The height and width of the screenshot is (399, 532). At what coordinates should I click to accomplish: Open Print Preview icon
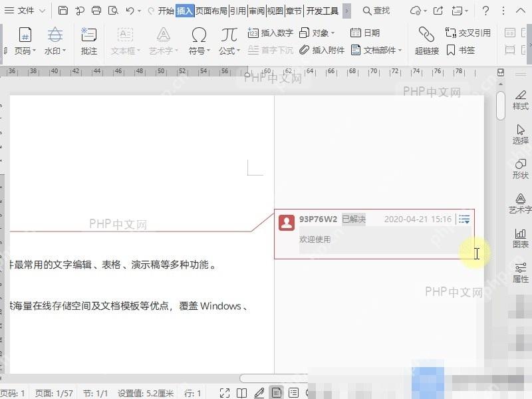[x=113, y=11]
